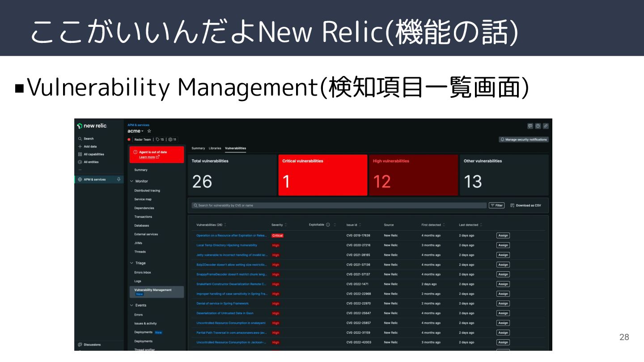Open Distributed tracing menu item
The width and height of the screenshot is (644, 362).
(x=147, y=191)
